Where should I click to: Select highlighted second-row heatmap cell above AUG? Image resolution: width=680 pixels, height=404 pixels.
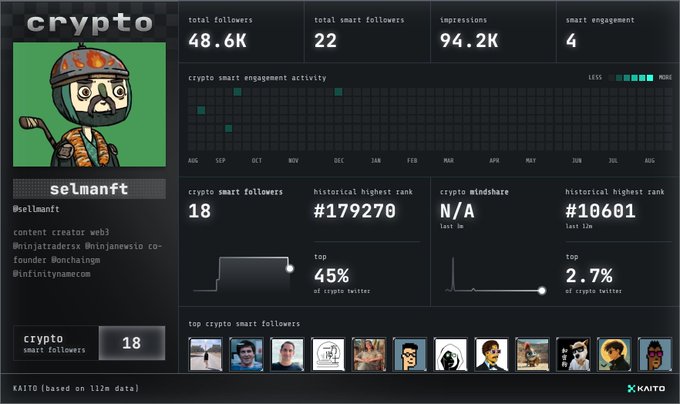pyautogui.click(x=201, y=110)
